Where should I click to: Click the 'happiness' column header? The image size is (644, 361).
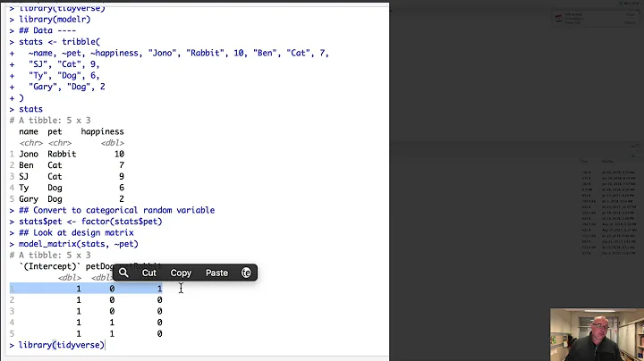click(102, 131)
